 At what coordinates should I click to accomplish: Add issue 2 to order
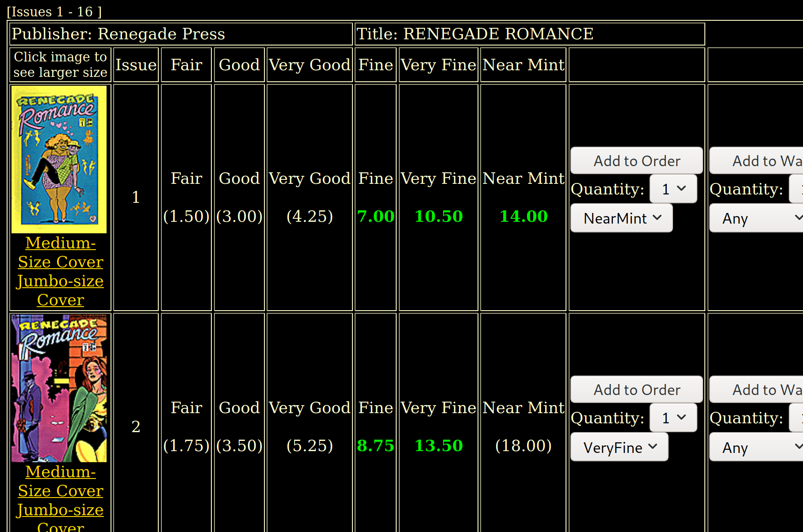pos(637,390)
